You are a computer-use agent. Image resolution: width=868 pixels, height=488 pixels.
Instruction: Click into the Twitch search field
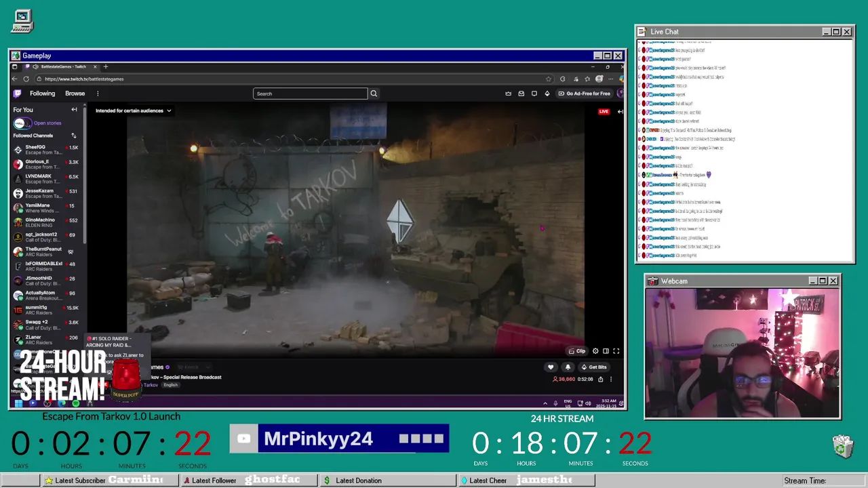(310, 94)
